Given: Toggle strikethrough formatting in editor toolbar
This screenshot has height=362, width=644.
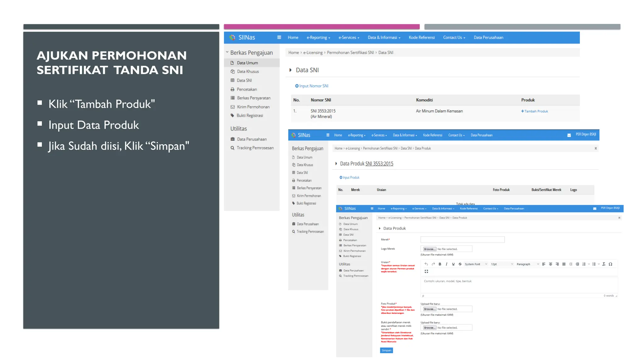Looking at the screenshot, I should click(x=460, y=264).
